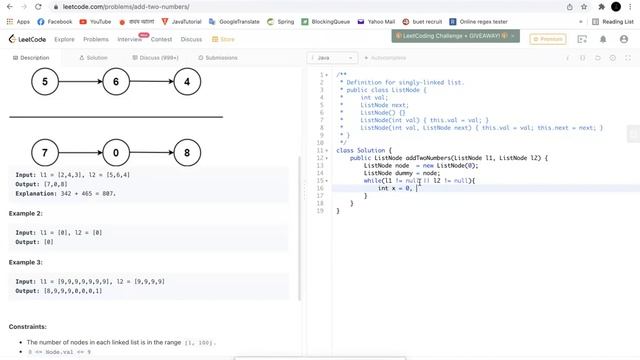Switch to the Submissions tab

(218, 58)
